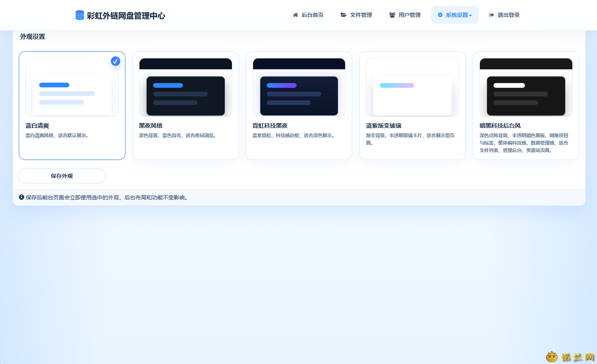Click the folder icon beside 文件管理

click(x=344, y=15)
